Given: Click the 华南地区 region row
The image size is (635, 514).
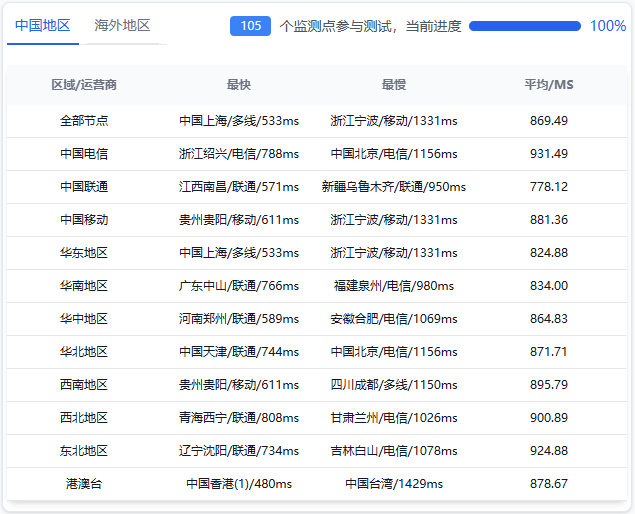Looking at the screenshot, I should click(x=84, y=286).
